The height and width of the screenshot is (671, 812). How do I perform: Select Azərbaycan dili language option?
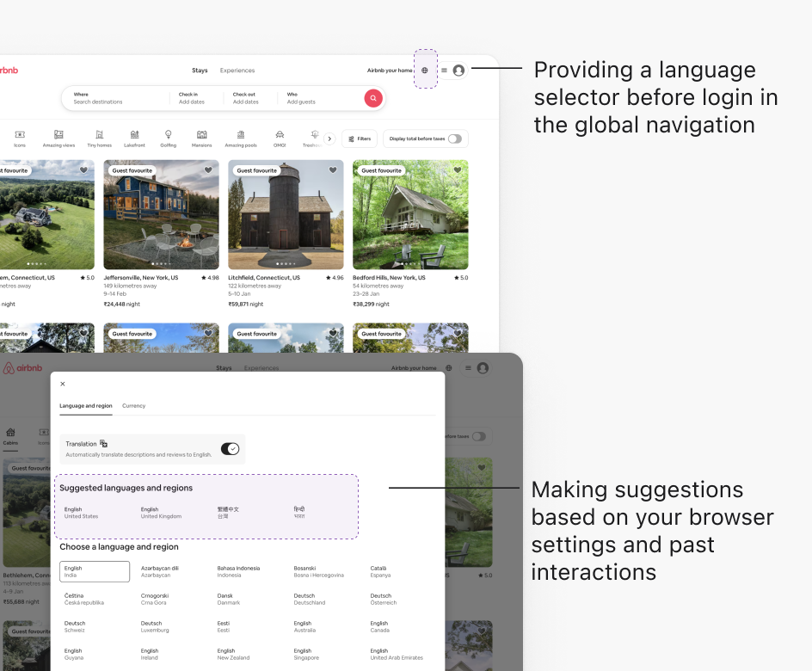[159, 571]
